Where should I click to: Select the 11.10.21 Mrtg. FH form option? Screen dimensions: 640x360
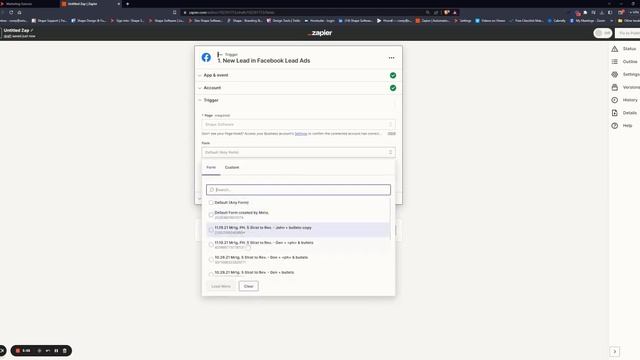[298, 244]
